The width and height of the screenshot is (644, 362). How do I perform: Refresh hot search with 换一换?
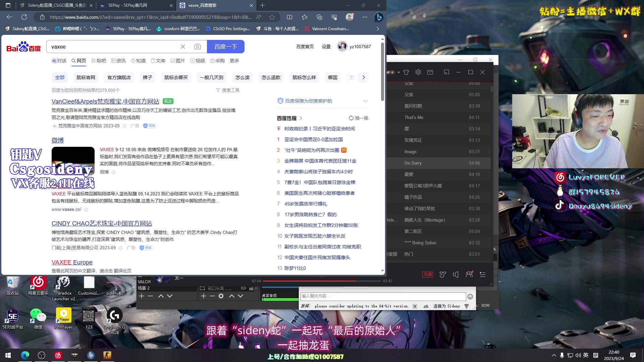click(359, 118)
